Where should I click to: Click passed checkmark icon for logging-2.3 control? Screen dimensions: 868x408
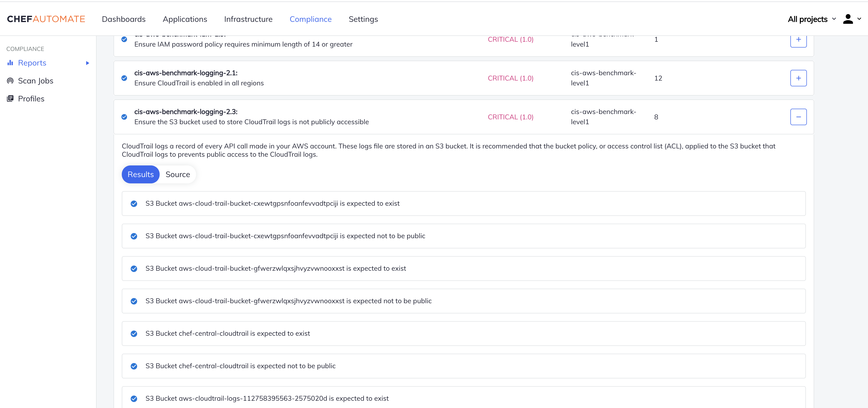click(x=124, y=117)
